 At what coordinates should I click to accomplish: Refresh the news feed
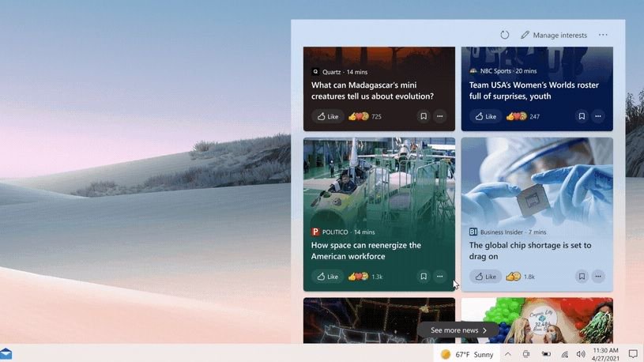[504, 35]
